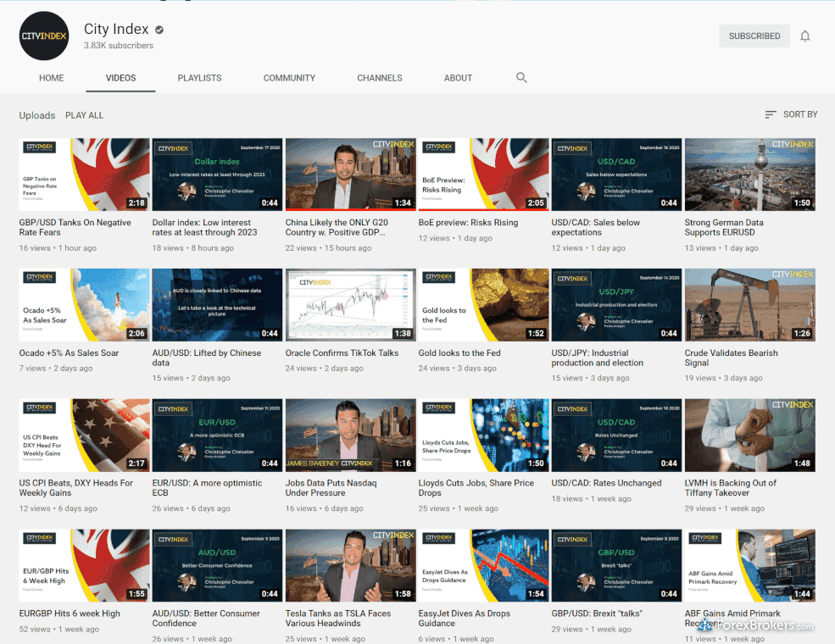Click the title "EasyJet Dives As Drops Guidance"
This screenshot has height=644, width=835.
point(465,619)
